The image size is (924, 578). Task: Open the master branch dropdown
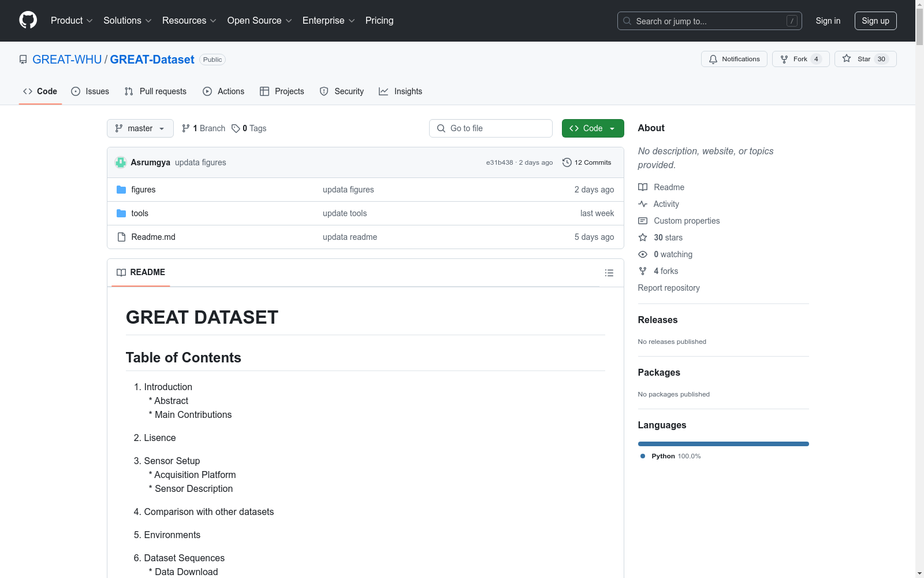point(140,128)
